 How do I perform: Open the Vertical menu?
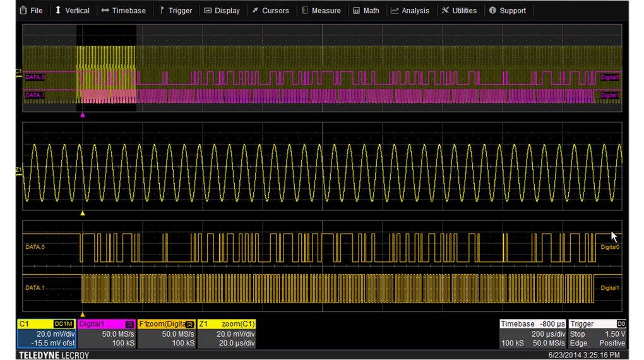click(72, 11)
